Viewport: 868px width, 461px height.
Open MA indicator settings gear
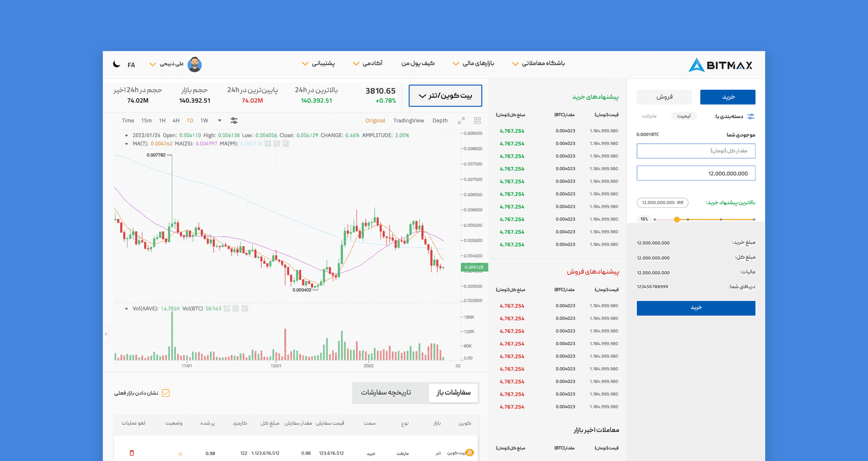tap(277, 143)
